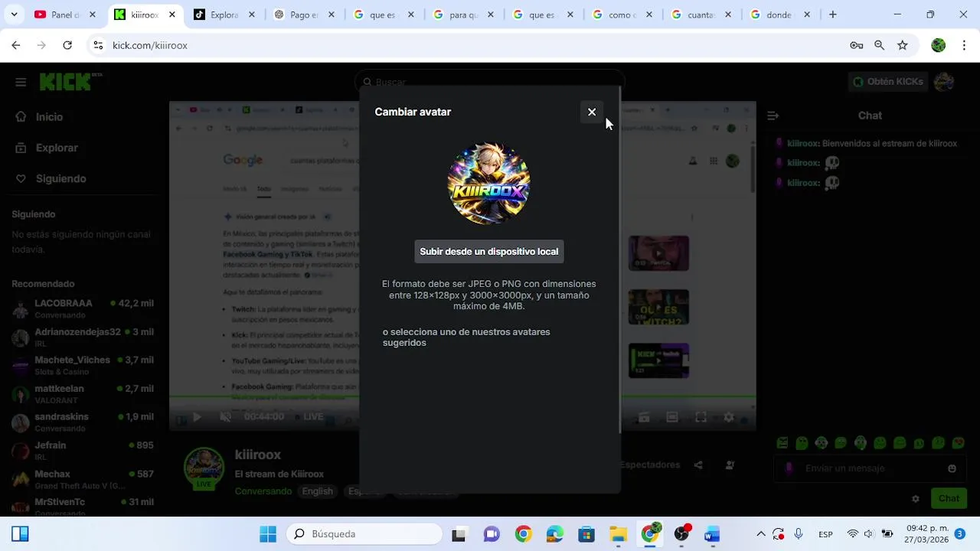Open Microsoft Edge from the taskbar
Screen dimensions: 980x551
pos(555,534)
